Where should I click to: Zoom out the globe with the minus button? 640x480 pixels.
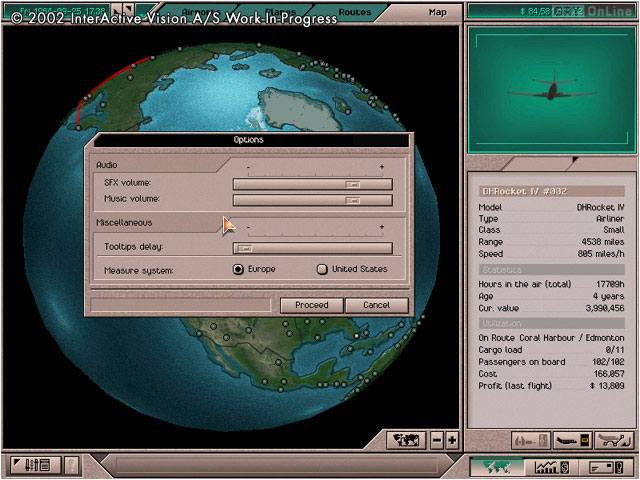pos(437,440)
